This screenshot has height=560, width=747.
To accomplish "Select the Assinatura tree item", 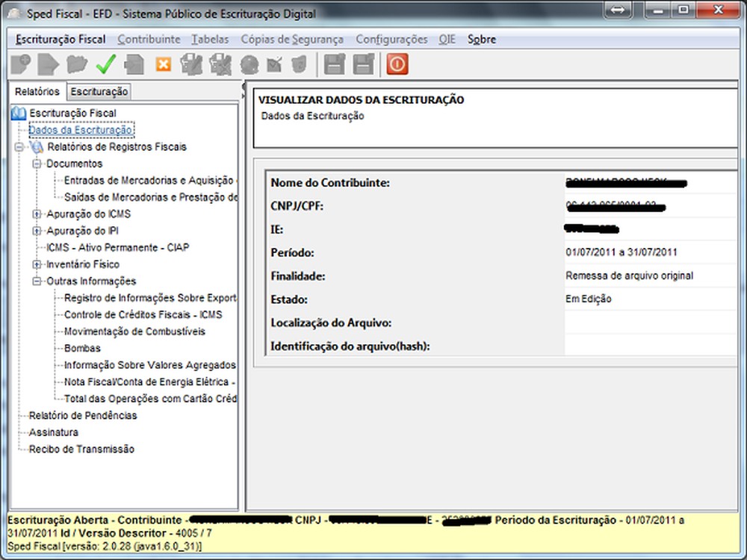I will pyautogui.click(x=54, y=432).
